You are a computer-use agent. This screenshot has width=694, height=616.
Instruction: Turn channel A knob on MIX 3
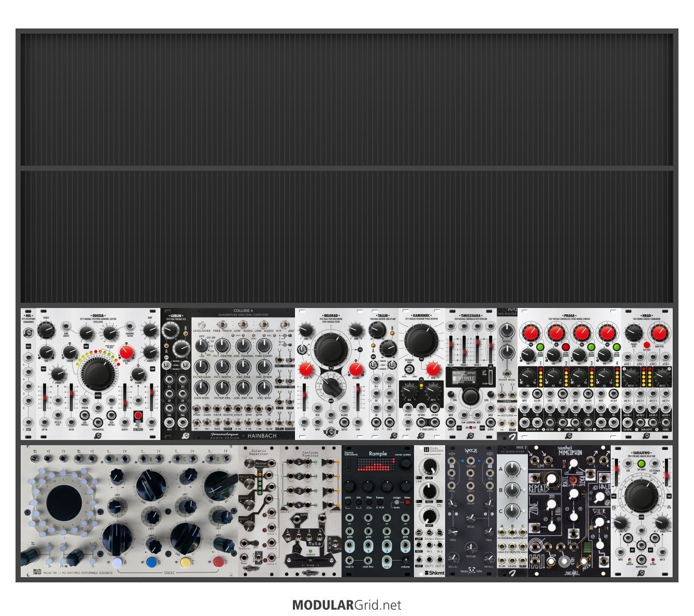click(512, 469)
